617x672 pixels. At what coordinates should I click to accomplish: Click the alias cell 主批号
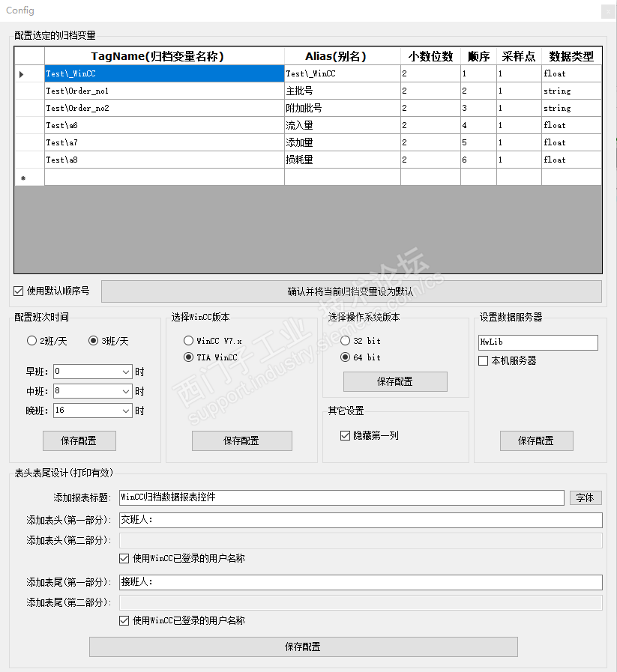[x=343, y=91]
